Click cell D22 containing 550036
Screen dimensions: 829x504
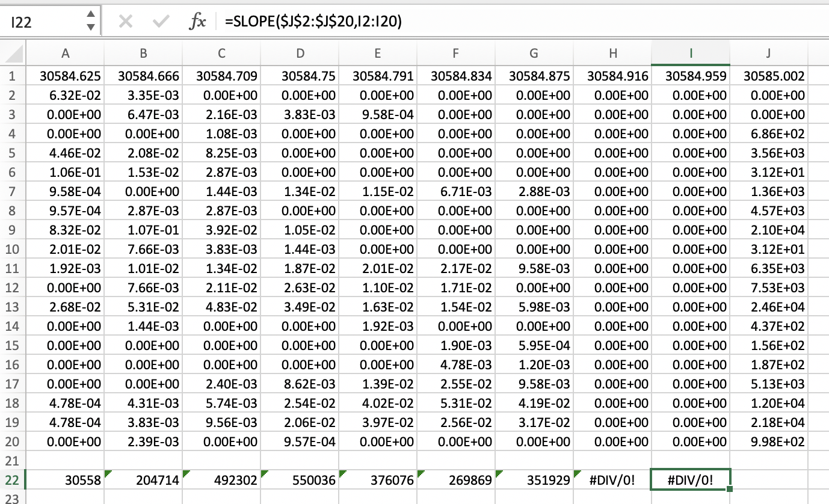[300, 480]
